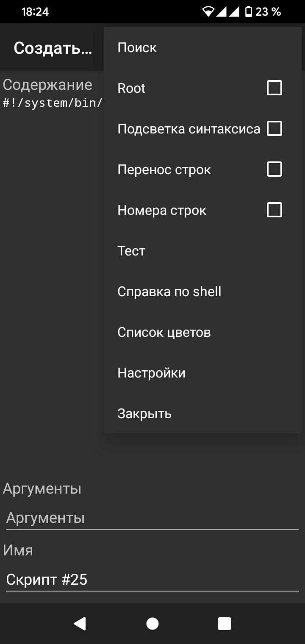
Task: Tap the Создать... title
Action: click(53, 48)
